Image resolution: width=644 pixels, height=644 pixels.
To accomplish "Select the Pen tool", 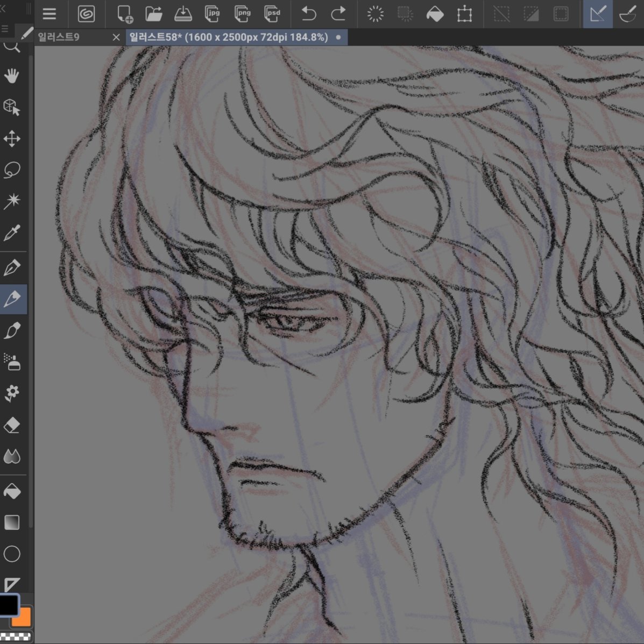I will coord(12,268).
